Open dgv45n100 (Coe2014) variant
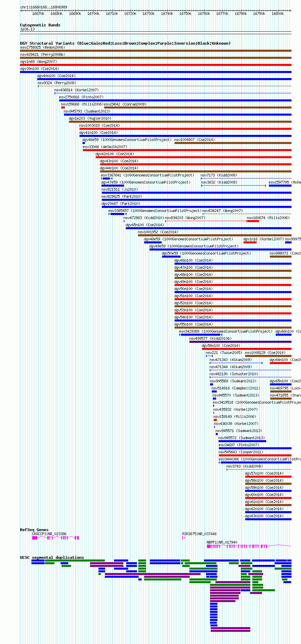The width and height of the screenshot is (301, 644). [x=145, y=225]
